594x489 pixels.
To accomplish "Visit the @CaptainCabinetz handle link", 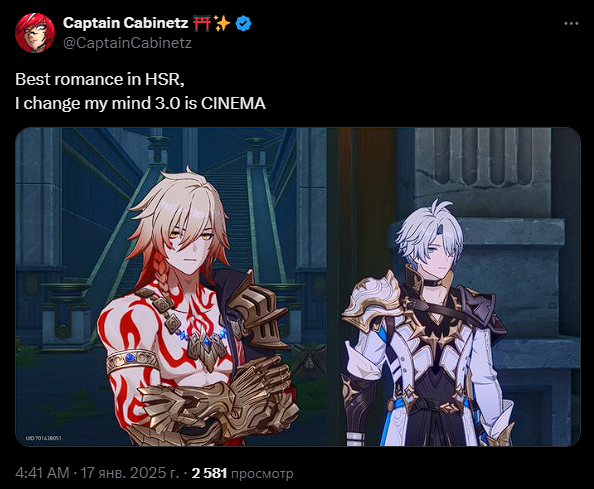I will tap(127, 43).
